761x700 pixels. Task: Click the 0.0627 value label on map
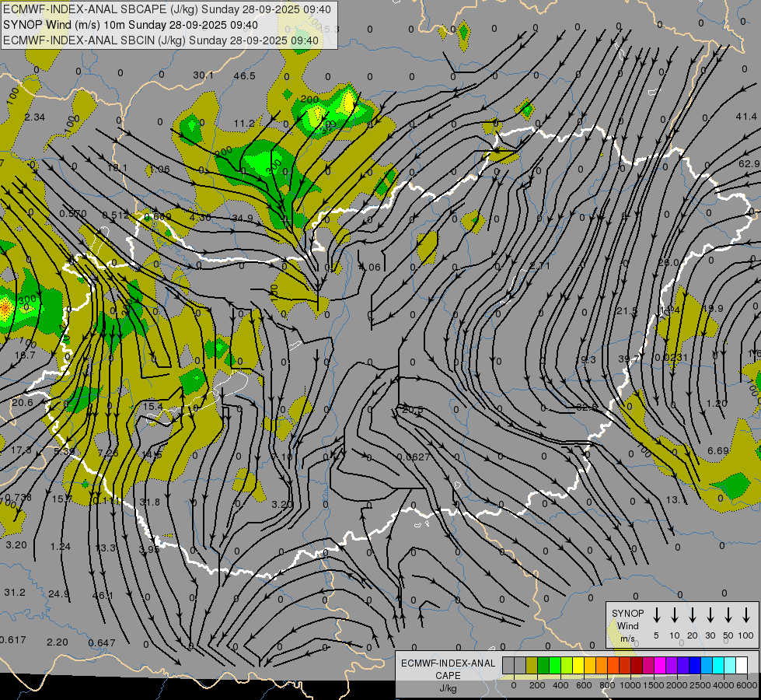pyautogui.click(x=413, y=457)
